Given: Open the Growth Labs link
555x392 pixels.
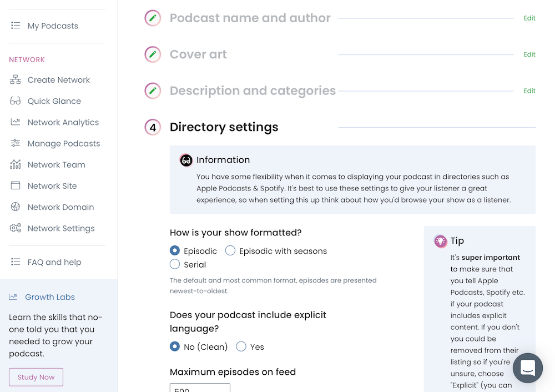Looking at the screenshot, I should point(50,297).
